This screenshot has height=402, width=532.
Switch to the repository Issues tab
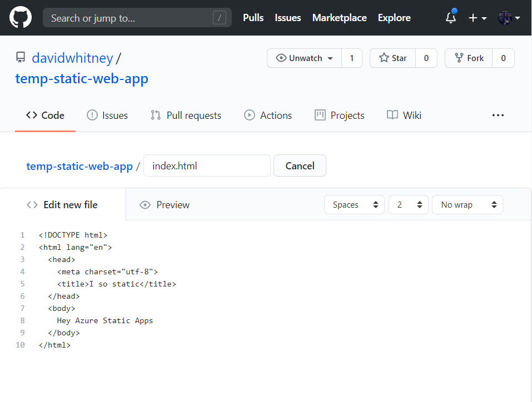click(107, 115)
